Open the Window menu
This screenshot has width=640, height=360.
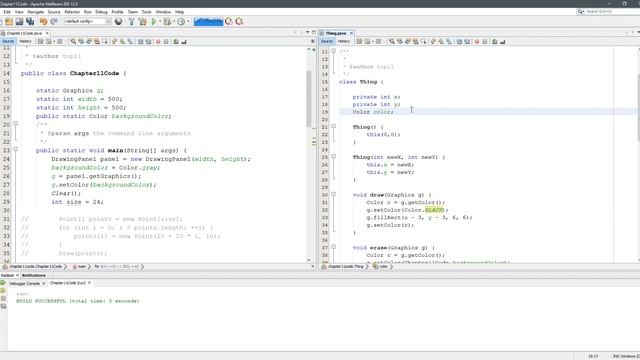point(163,12)
